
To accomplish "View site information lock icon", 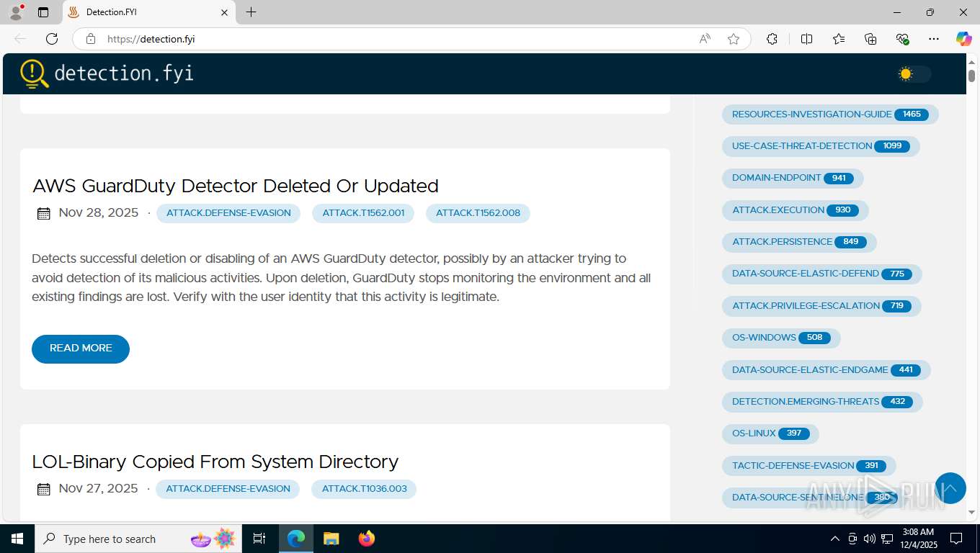I will coord(91,39).
